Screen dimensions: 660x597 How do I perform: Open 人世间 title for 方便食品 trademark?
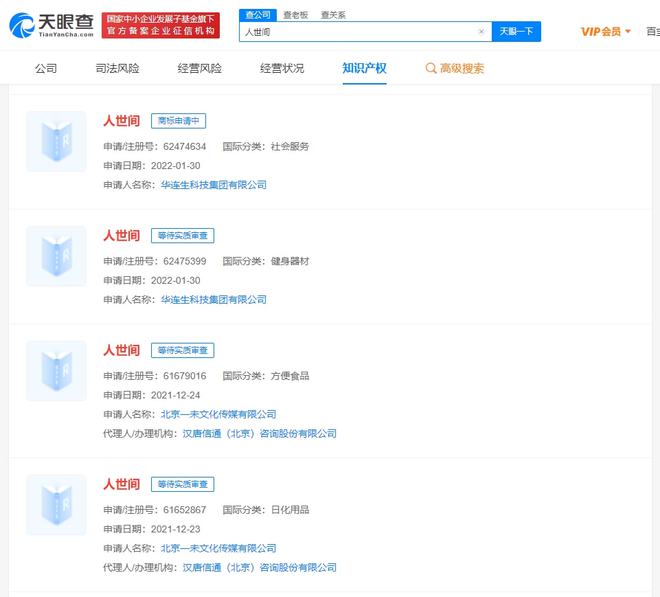coord(122,350)
